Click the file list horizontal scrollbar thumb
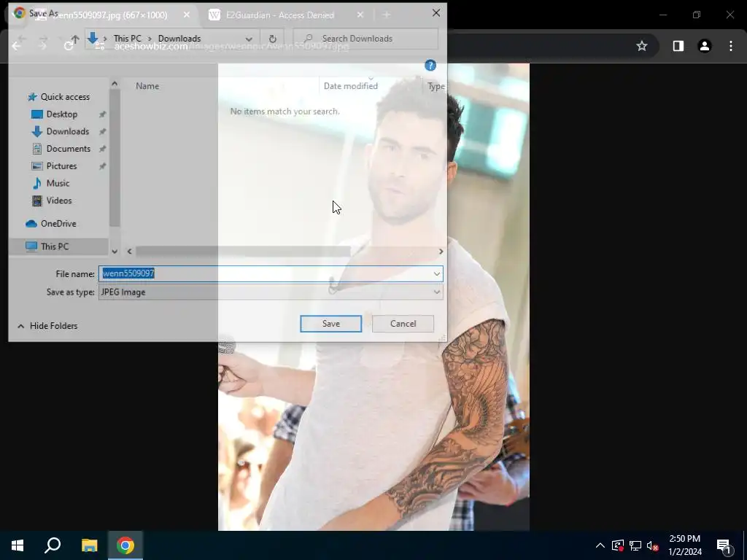747x560 pixels. coord(244,252)
